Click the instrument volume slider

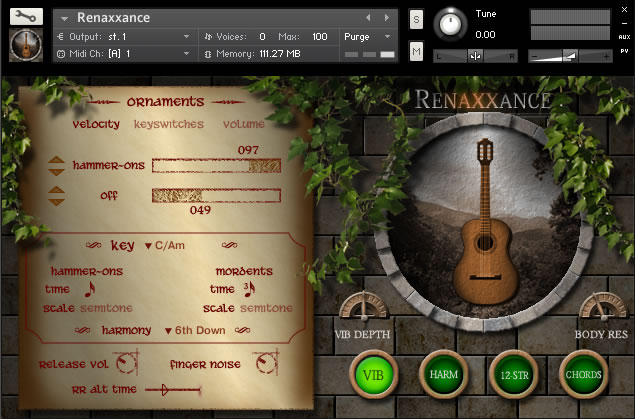point(570,56)
